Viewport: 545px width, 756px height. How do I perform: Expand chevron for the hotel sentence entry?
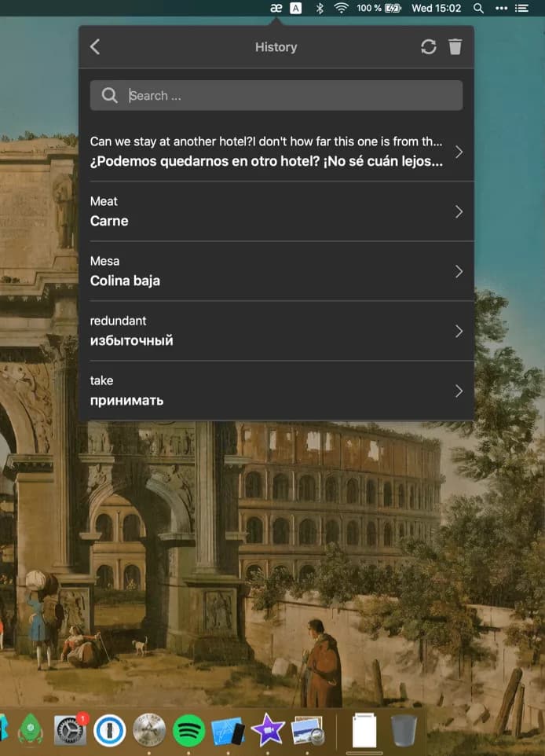click(x=459, y=152)
